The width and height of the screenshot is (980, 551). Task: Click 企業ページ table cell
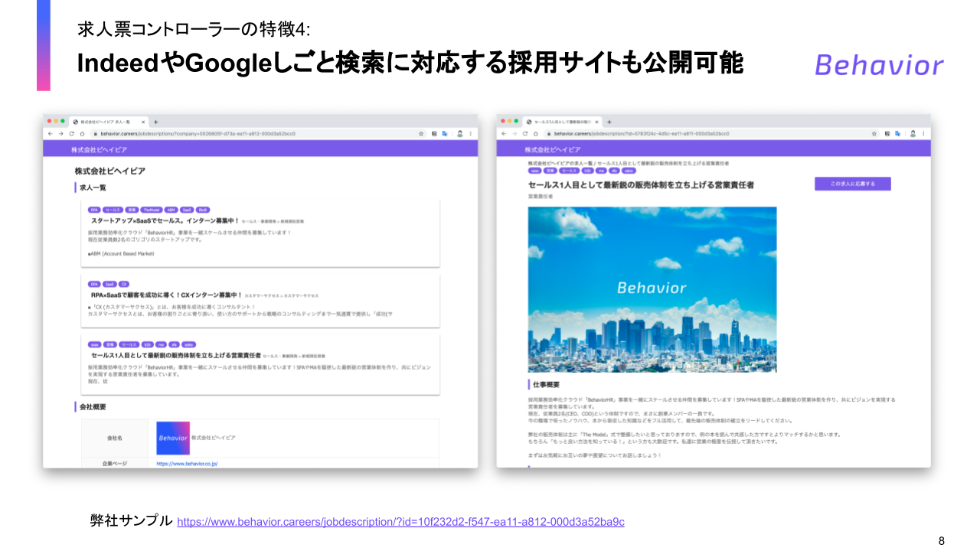pos(115,463)
